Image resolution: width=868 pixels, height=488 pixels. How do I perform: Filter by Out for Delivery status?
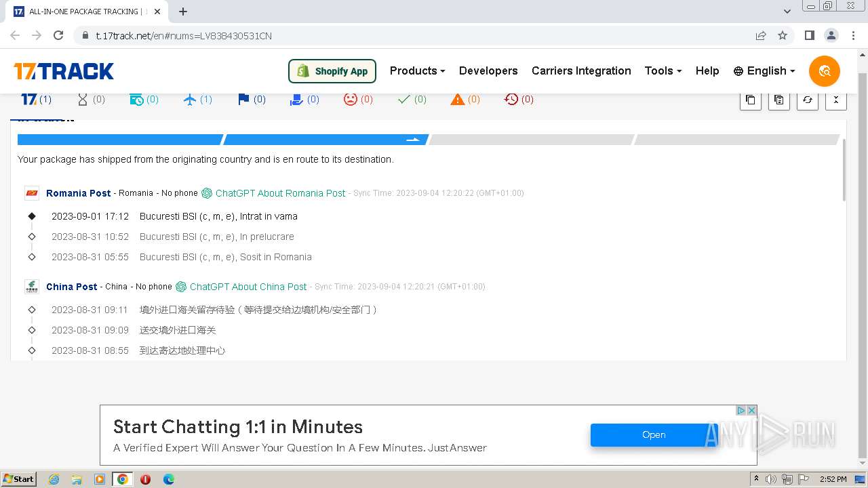[x=304, y=99]
